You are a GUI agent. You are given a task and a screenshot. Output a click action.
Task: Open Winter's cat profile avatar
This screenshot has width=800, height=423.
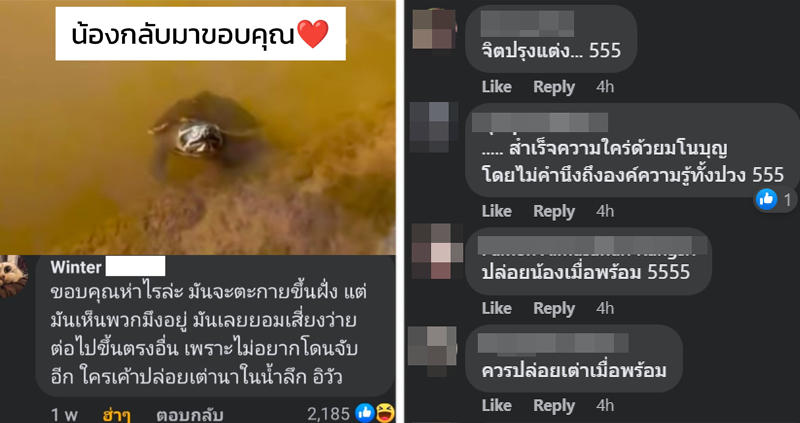tap(14, 277)
